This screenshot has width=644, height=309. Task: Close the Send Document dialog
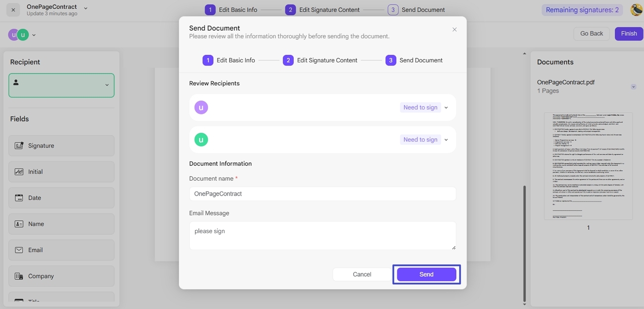tap(454, 30)
